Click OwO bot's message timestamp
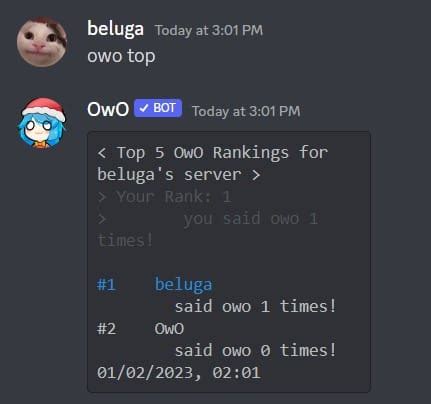 (x=246, y=111)
